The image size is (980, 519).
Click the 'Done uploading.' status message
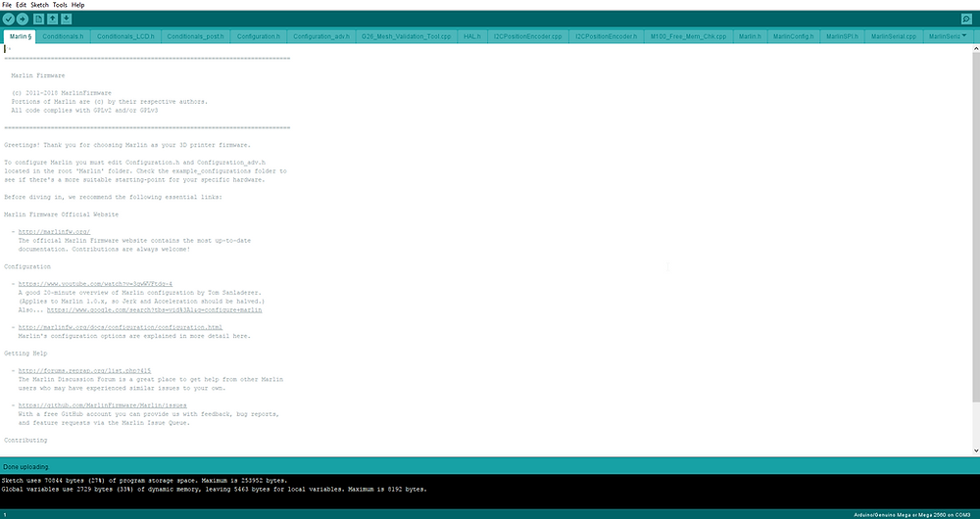click(25, 466)
